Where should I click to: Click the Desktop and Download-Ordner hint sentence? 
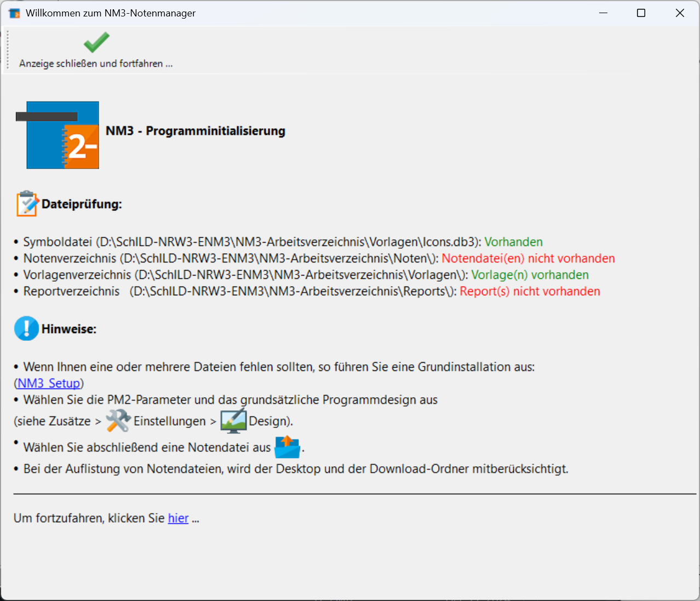coord(296,469)
